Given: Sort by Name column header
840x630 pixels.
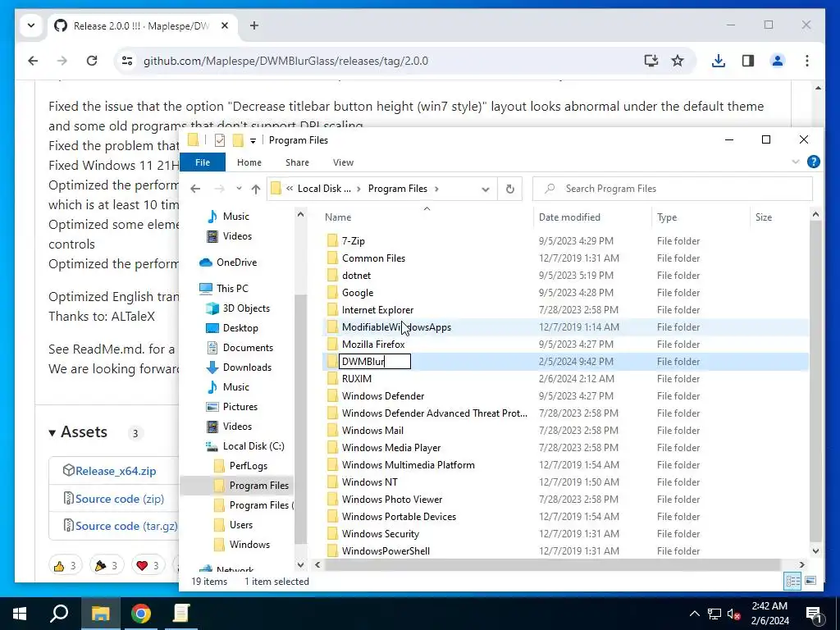Looking at the screenshot, I should click(338, 217).
